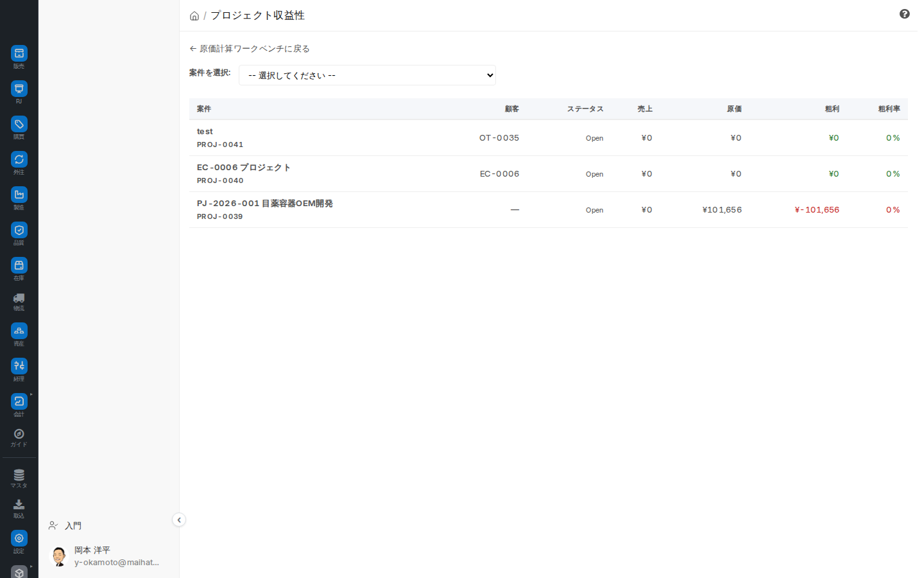
Task: Click red 0% margin for PJ-2026-001
Action: [x=893, y=210]
